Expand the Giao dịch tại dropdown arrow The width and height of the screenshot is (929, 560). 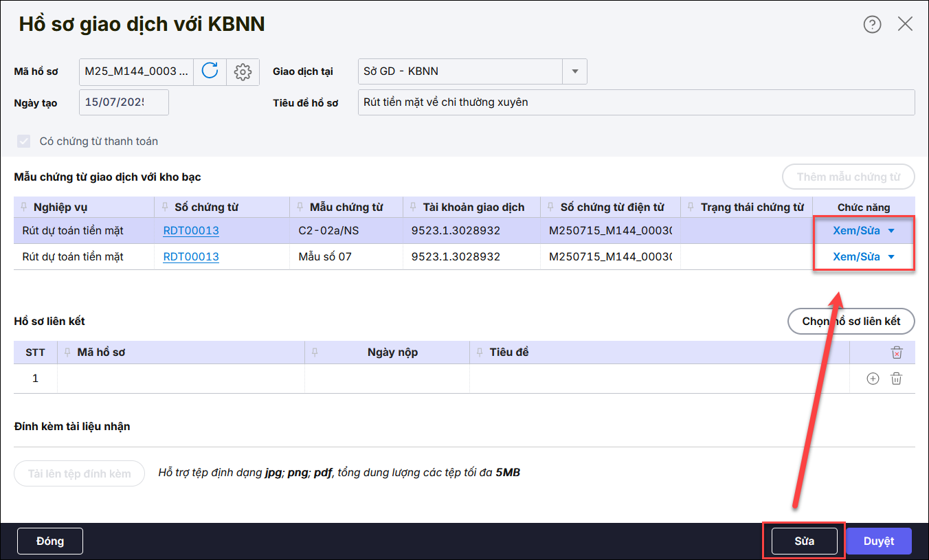point(574,71)
